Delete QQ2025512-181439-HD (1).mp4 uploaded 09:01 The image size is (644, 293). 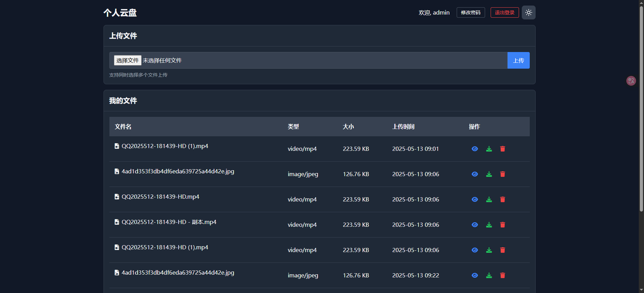pos(502,149)
